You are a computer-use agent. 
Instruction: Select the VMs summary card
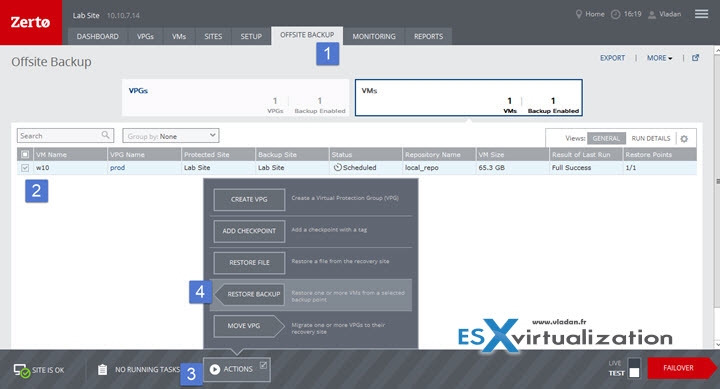tap(469, 97)
